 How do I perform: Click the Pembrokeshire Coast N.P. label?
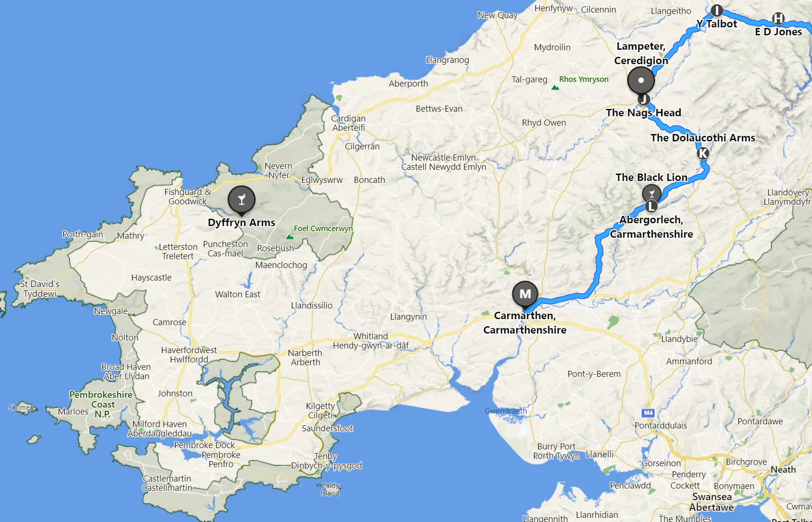pyautogui.click(x=101, y=404)
